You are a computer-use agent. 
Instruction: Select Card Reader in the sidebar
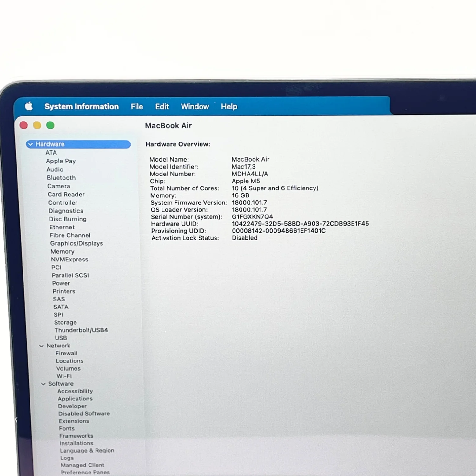click(66, 194)
